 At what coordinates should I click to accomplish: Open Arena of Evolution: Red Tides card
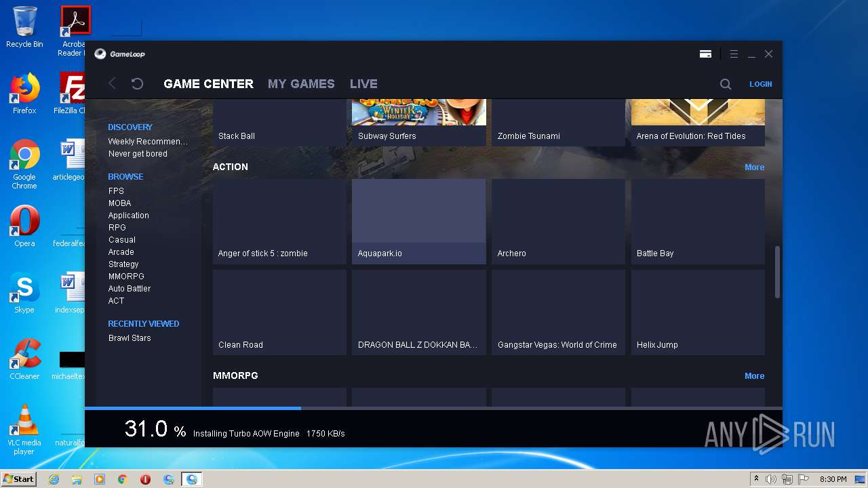[x=698, y=123]
